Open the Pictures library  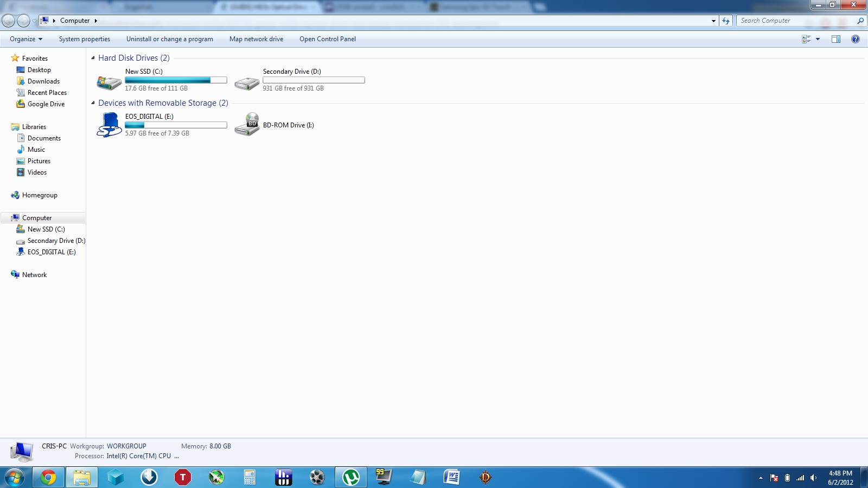tap(39, 161)
